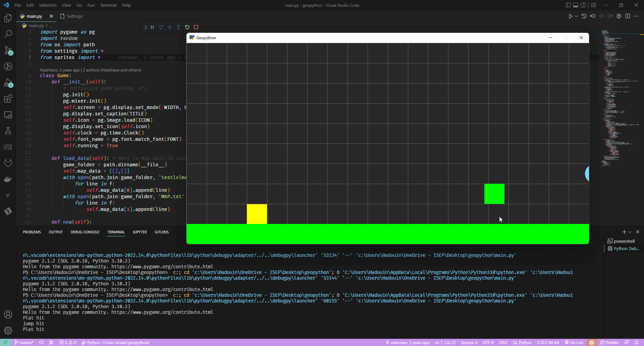Image resolution: width=644 pixels, height=346 pixels.
Task: Select the Run and Debug sidebar icon
Action: point(8,83)
